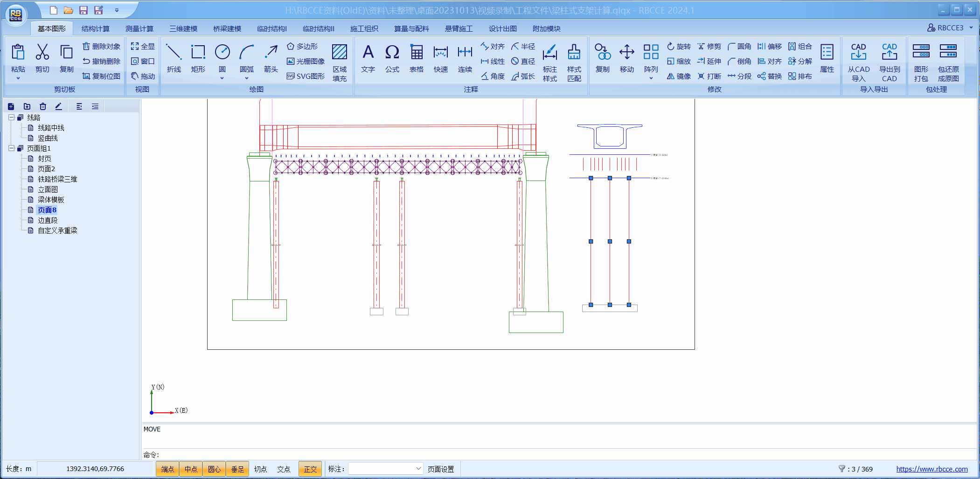The width and height of the screenshot is (980, 479).
Task: Select the 文字 text annotation tool
Action: point(368,58)
